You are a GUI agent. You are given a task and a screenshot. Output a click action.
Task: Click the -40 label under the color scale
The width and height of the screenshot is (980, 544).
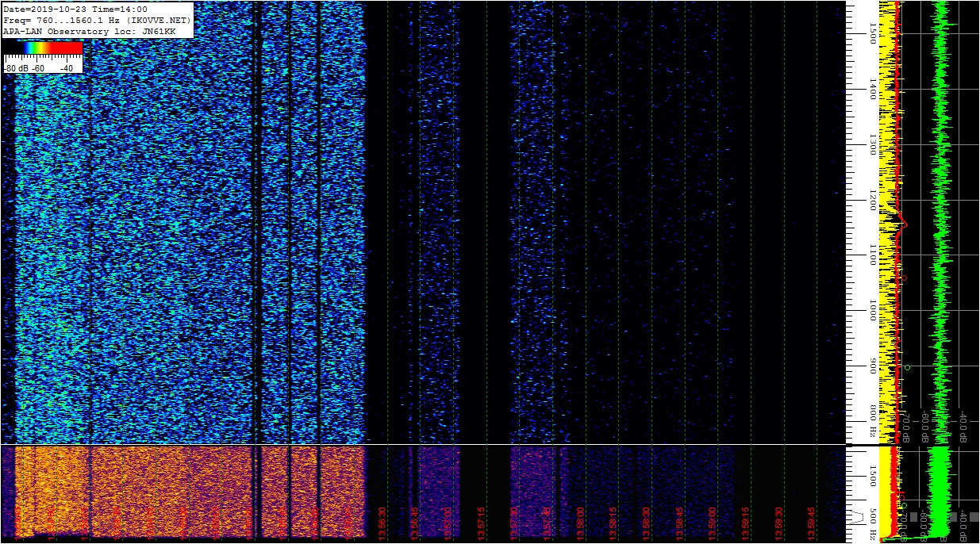click(x=66, y=68)
